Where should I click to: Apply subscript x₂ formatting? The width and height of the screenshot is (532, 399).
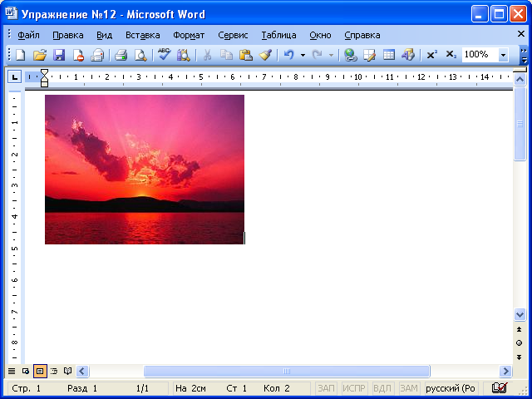pyautogui.click(x=451, y=55)
